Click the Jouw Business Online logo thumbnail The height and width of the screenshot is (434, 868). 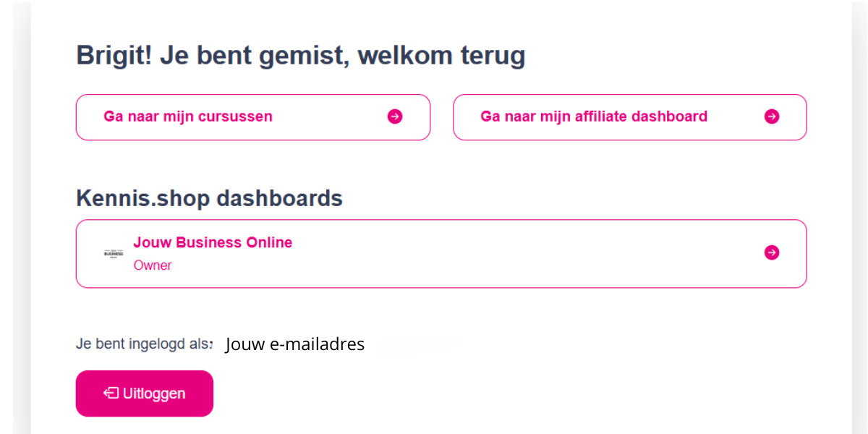pyautogui.click(x=114, y=253)
